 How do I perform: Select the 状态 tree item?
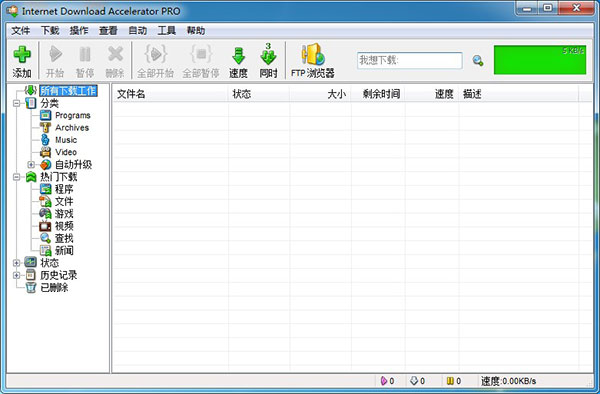point(50,263)
